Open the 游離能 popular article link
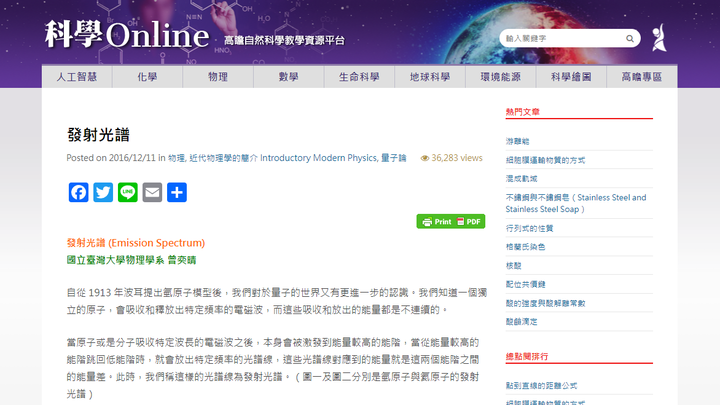Image resolution: width=720 pixels, height=405 pixels. tap(517, 141)
